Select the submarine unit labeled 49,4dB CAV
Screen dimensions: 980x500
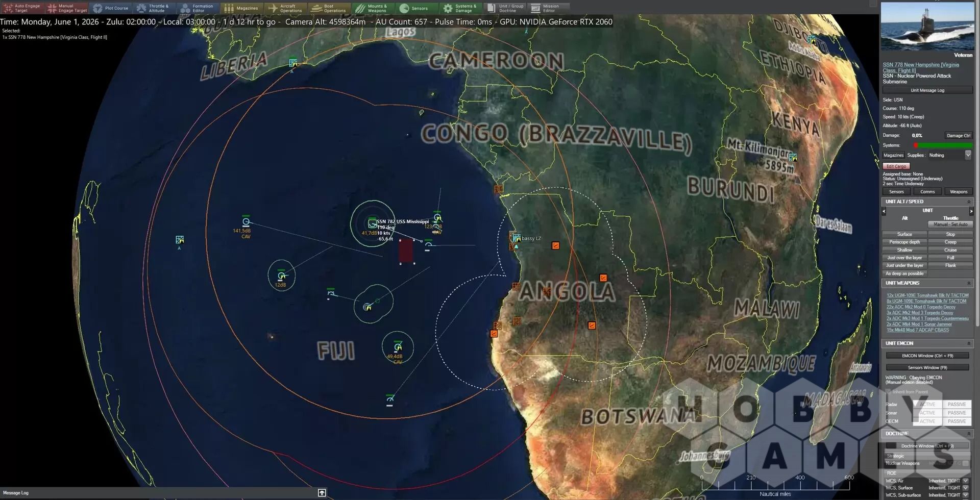click(398, 347)
